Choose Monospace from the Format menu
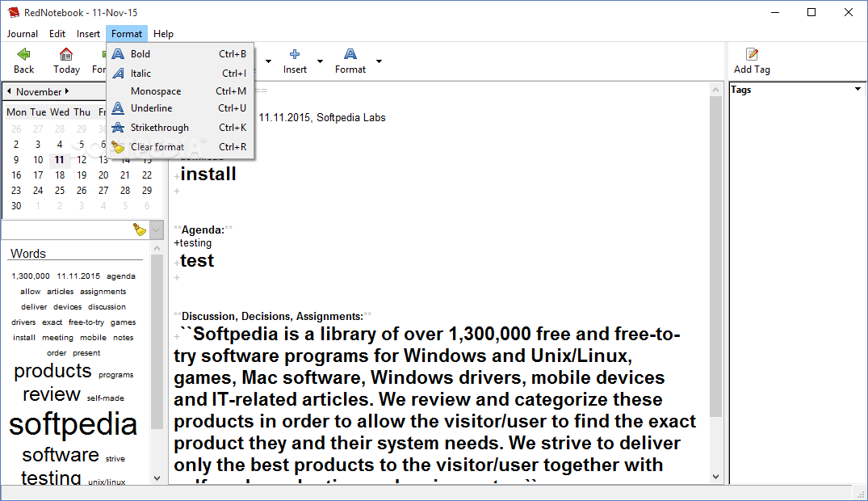This screenshot has width=868, height=501. point(181,91)
